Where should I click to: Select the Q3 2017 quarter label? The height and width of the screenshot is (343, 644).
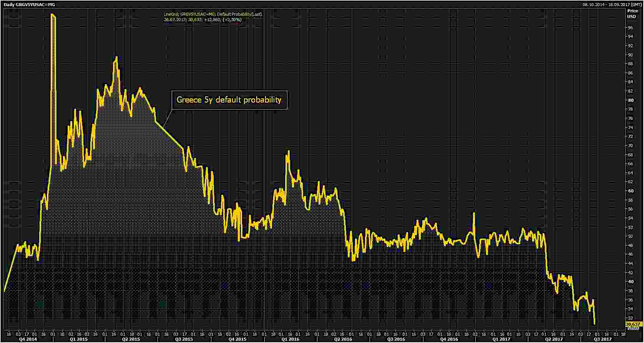(x=603, y=339)
